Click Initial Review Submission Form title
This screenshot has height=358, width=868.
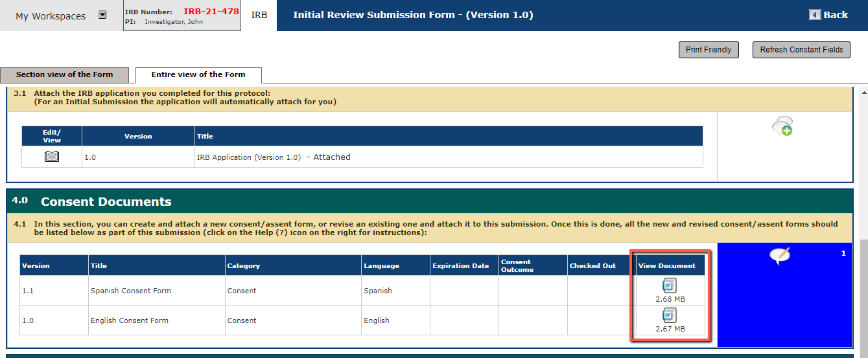(413, 15)
